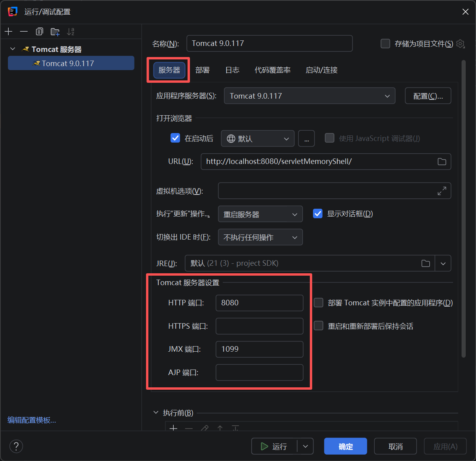Open JRE dropdown arrow
This screenshot has height=461, width=476.
point(443,263)
